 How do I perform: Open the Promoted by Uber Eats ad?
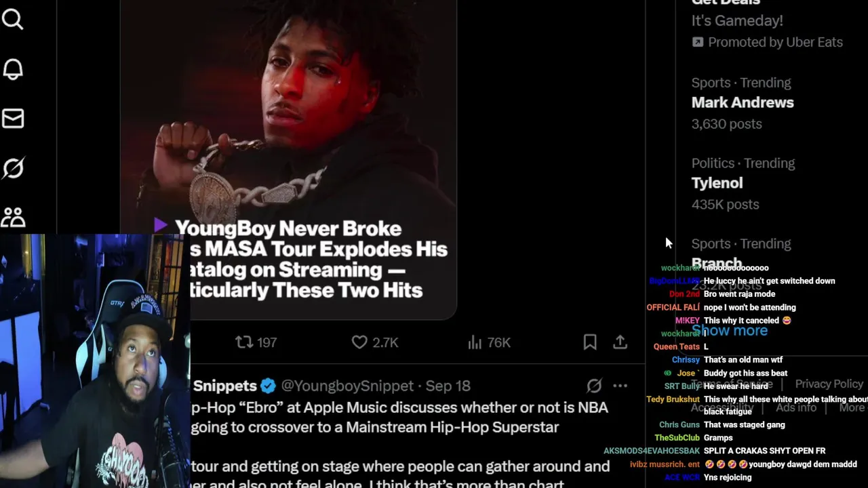pos(767,42)
